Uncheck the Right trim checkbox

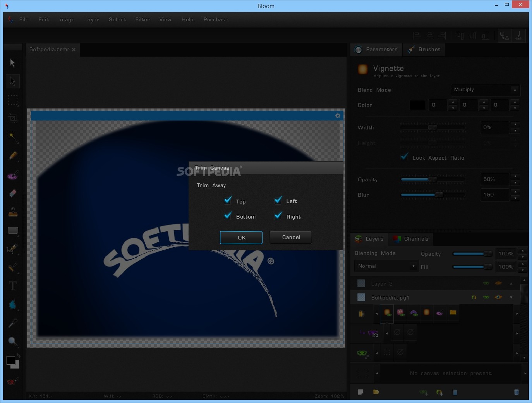[278, 216]
